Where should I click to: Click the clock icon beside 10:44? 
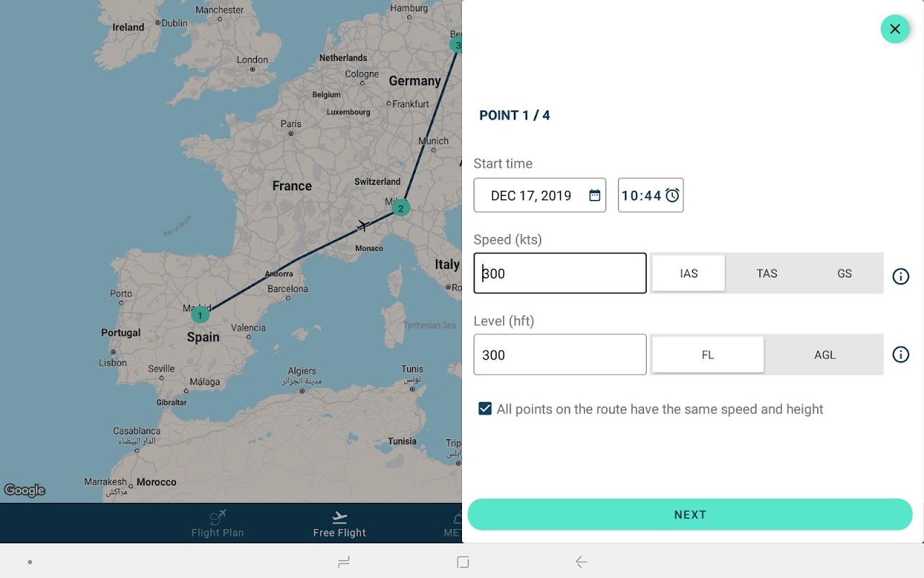(x=672, y=196)
